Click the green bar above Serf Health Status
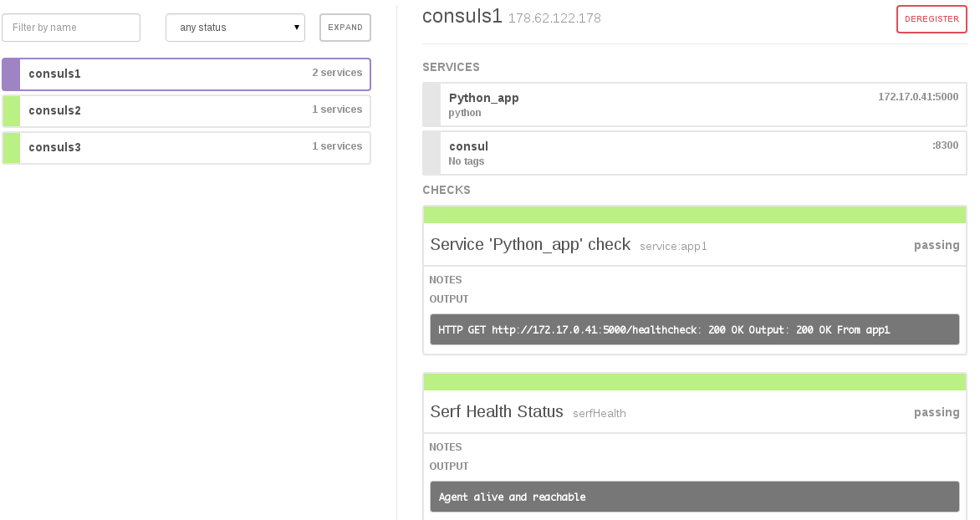980x520 pixels. pyautogui.click(x=694, y=382)
